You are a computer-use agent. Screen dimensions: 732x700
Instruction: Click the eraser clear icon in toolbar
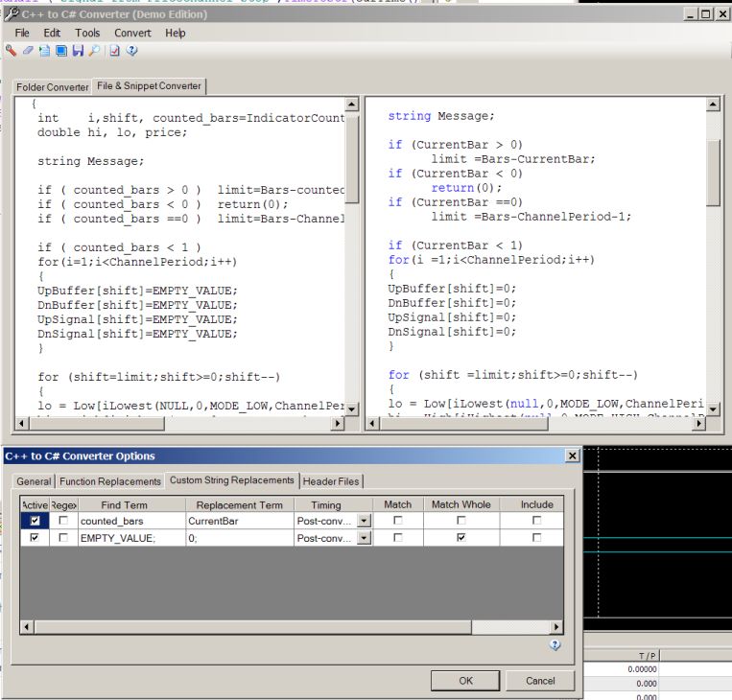click(28, 51)
